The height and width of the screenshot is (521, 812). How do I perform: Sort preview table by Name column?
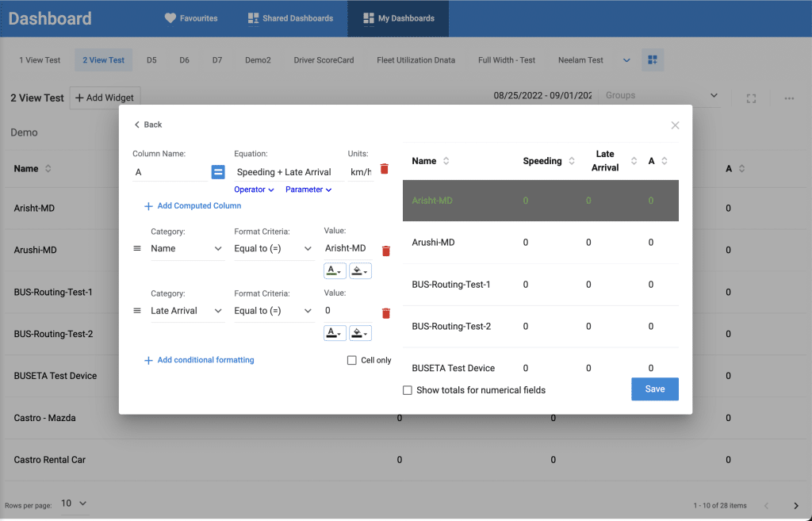(x=446, y=161)
